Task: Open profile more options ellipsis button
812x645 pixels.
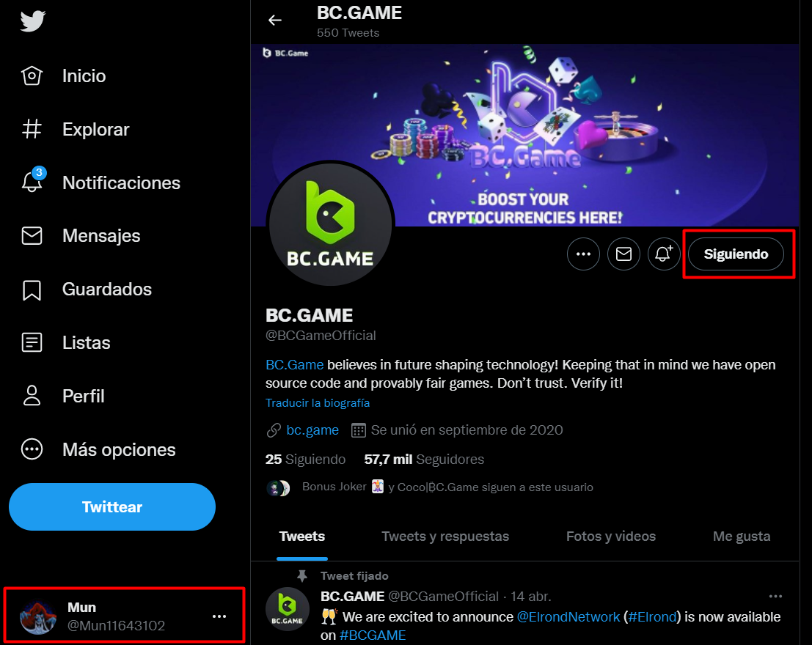Action: coord(583,254)
